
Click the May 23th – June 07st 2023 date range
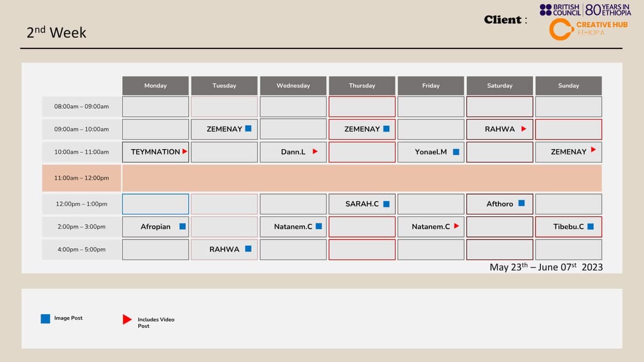click(546, 267)
